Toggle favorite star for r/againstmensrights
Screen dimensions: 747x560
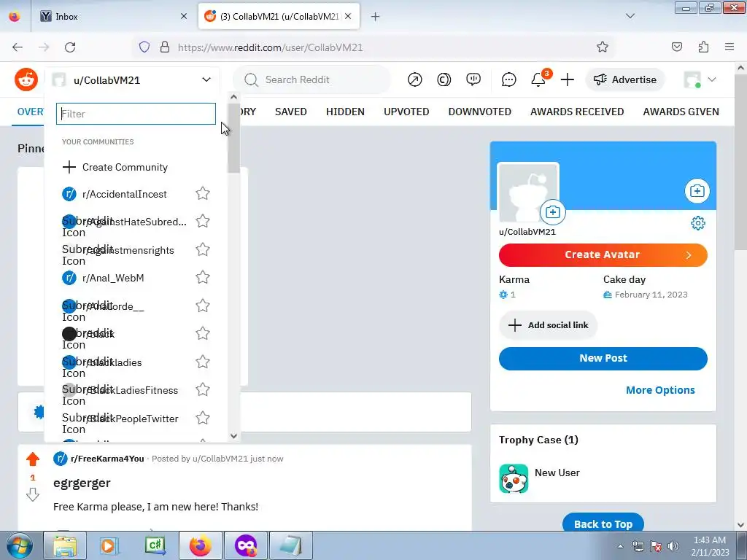tap(203, 249)
